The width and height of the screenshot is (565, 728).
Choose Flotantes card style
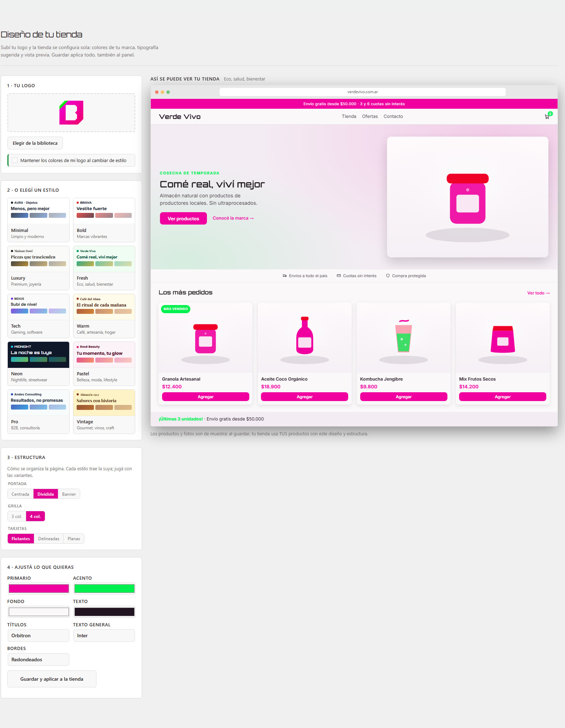click(x=21, y=538)
